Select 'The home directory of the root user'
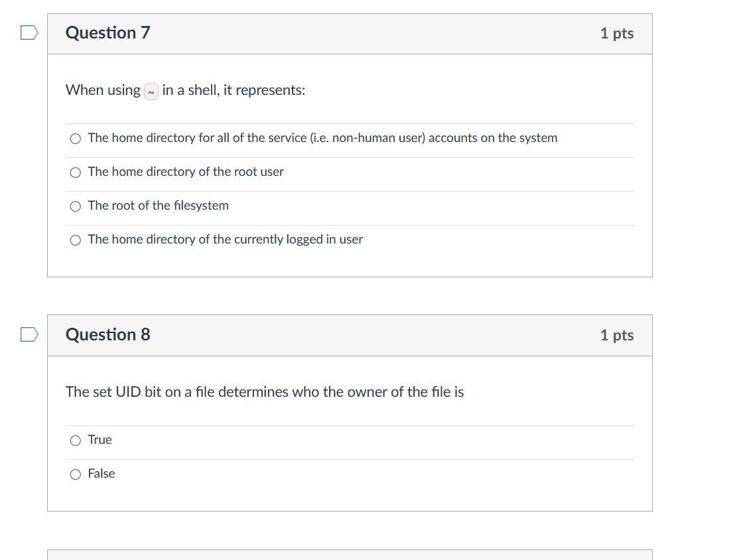This screenshot has width=739, height=560. (75, 173)
